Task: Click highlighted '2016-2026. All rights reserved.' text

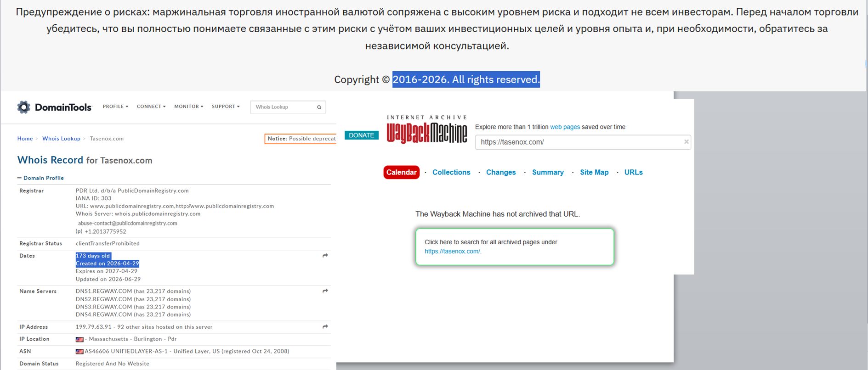Action: pyautogui.click(x=466, y=79)
